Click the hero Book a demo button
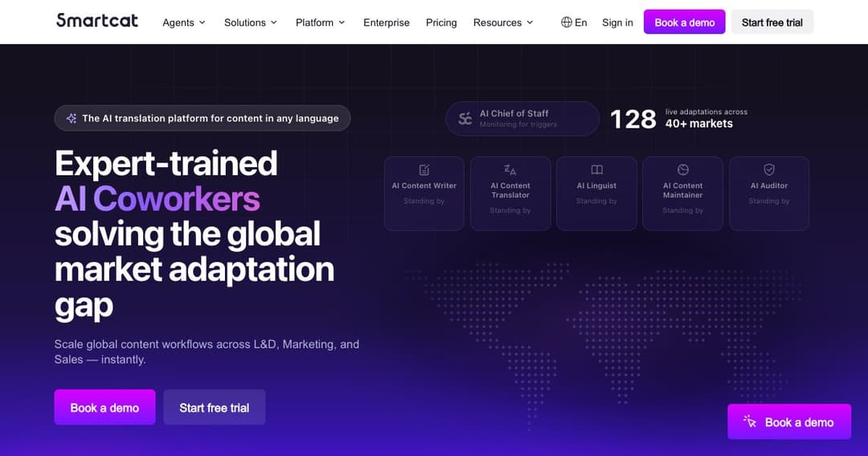Screen dimensions: 868x456 (104, 407)
